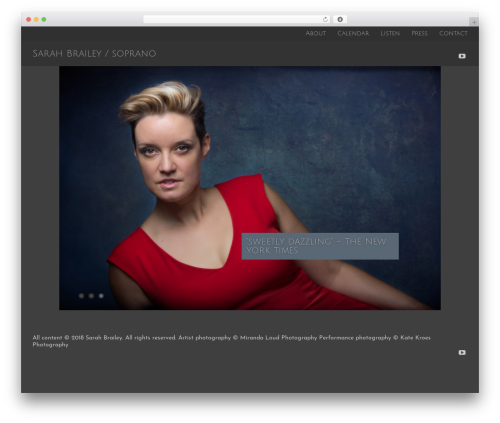Click the red close window dot
The width and height of the screenshot is (500, 423).
29,20
